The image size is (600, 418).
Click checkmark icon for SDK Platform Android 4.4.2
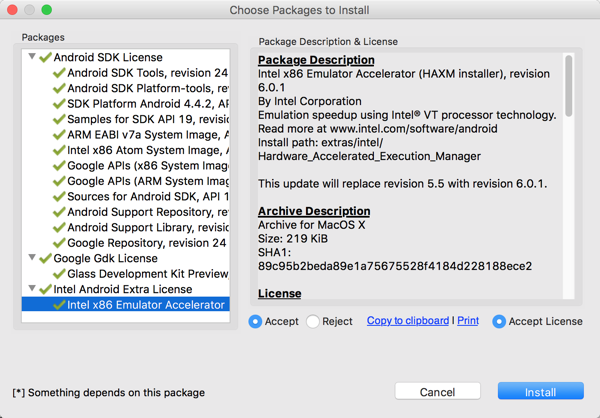[x=59, y=104]
